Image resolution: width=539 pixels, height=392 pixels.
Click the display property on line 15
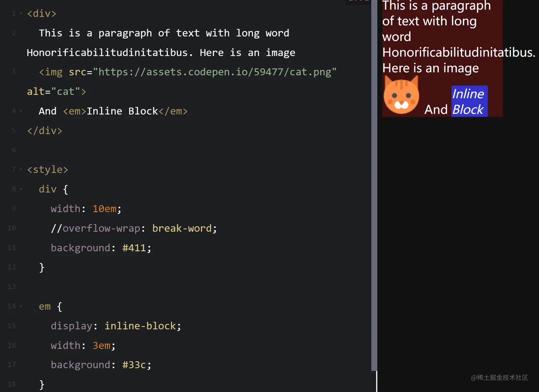pyautogui.click(x=71, y=326)
